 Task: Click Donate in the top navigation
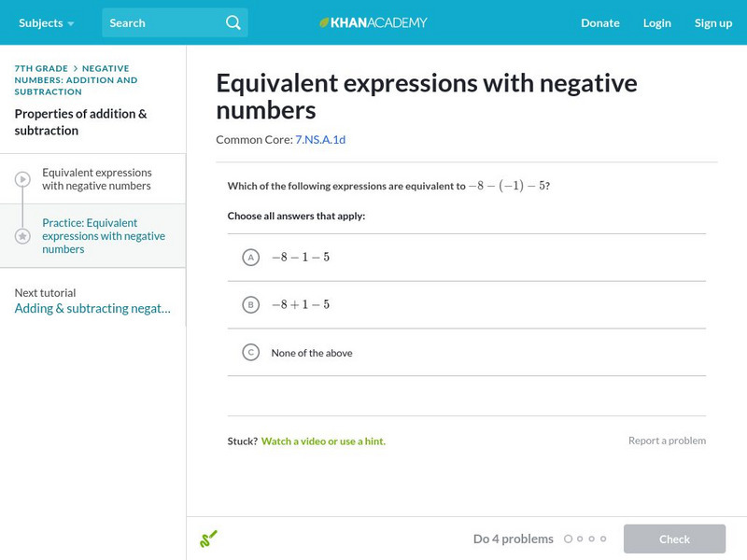pos(599,22)
